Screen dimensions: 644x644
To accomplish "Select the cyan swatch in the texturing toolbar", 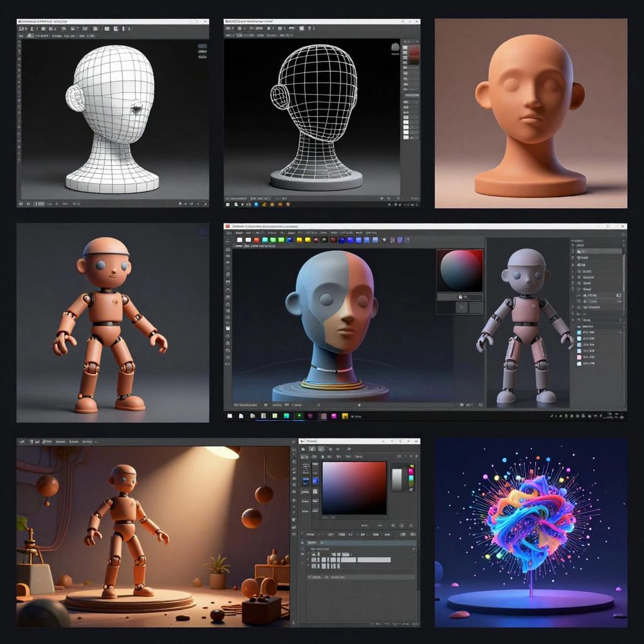I will (265, 240).
